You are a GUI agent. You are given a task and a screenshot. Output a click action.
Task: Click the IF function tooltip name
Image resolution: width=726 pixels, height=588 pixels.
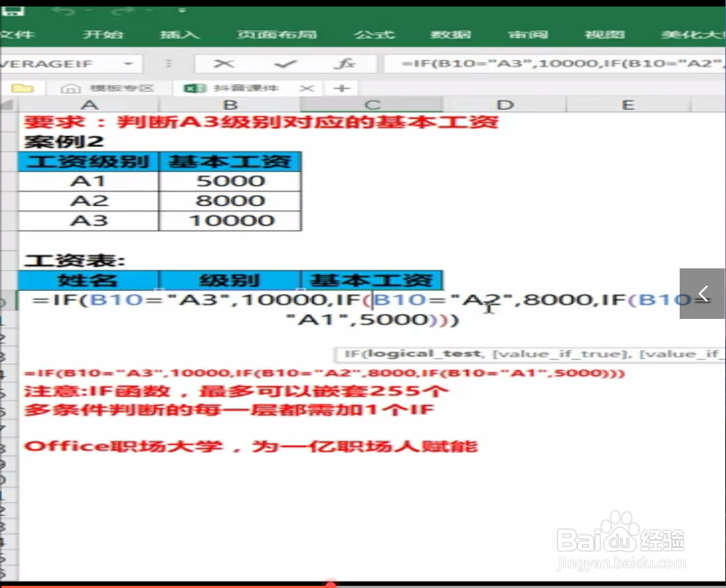click(353, 354)
